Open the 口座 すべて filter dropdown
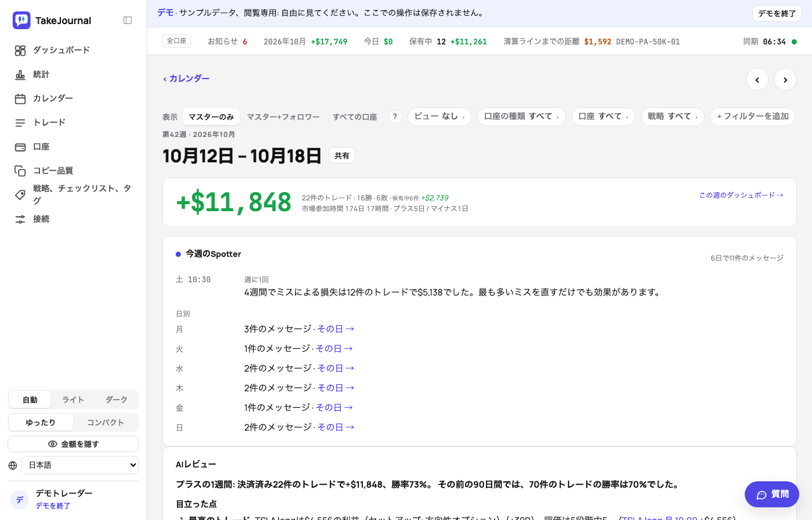This screenshot has width=812, height=520. point(603,117)
